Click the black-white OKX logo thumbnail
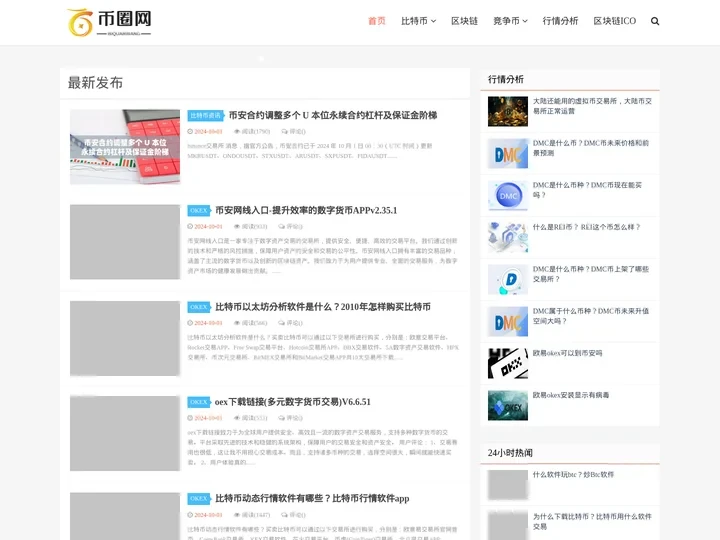This screenshot has height=540, width=720. coord(508,363)
